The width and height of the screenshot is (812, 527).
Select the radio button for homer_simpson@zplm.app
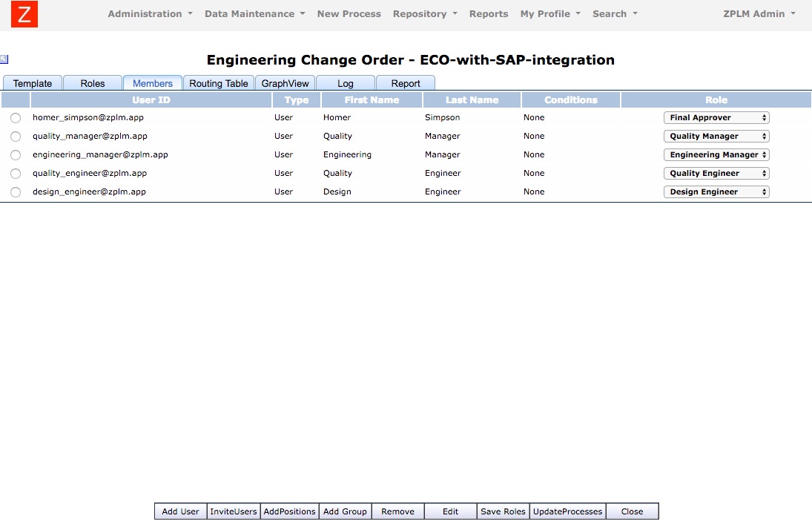click(15, 117)
